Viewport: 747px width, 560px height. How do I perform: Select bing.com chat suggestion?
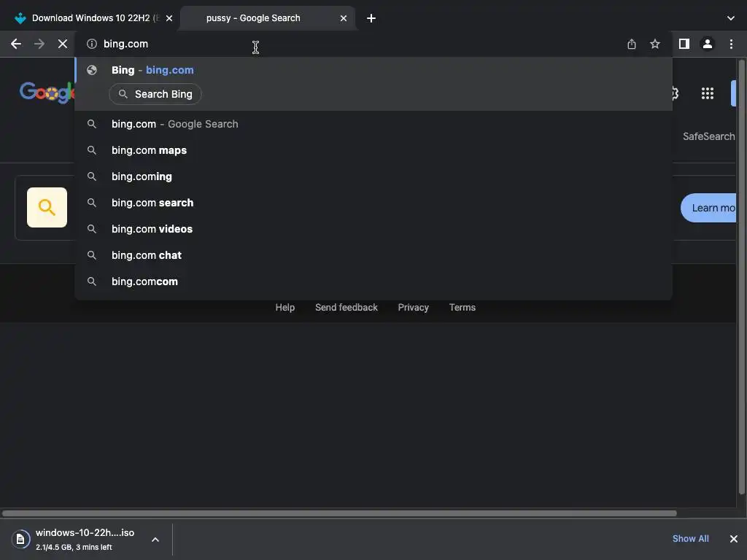click(x=373, y=254)
